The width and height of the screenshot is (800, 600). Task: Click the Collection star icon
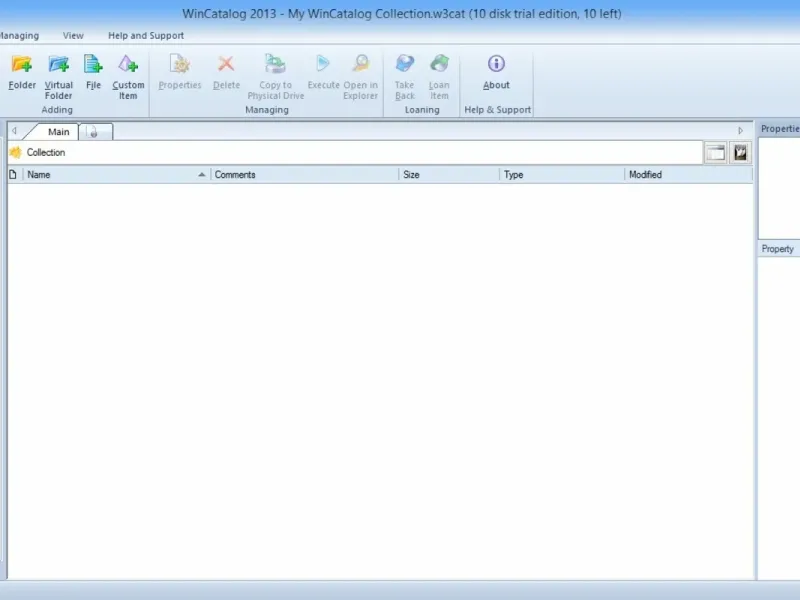coord(16,152)
